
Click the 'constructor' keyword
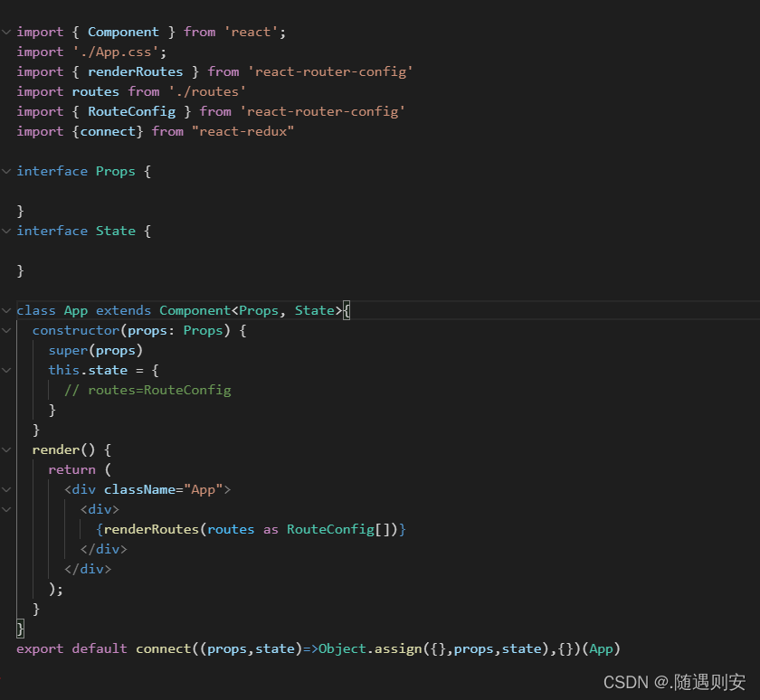click(x=76, y=330)
